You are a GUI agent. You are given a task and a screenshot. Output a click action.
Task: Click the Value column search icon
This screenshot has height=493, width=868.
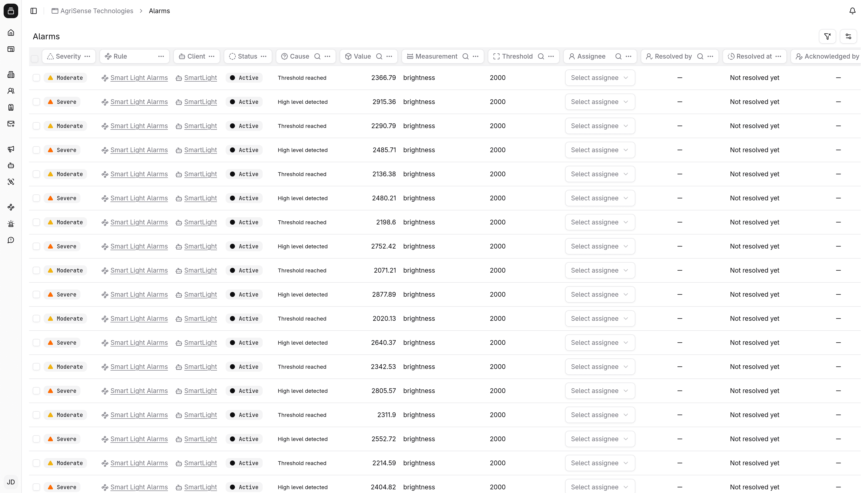[379, 56]
